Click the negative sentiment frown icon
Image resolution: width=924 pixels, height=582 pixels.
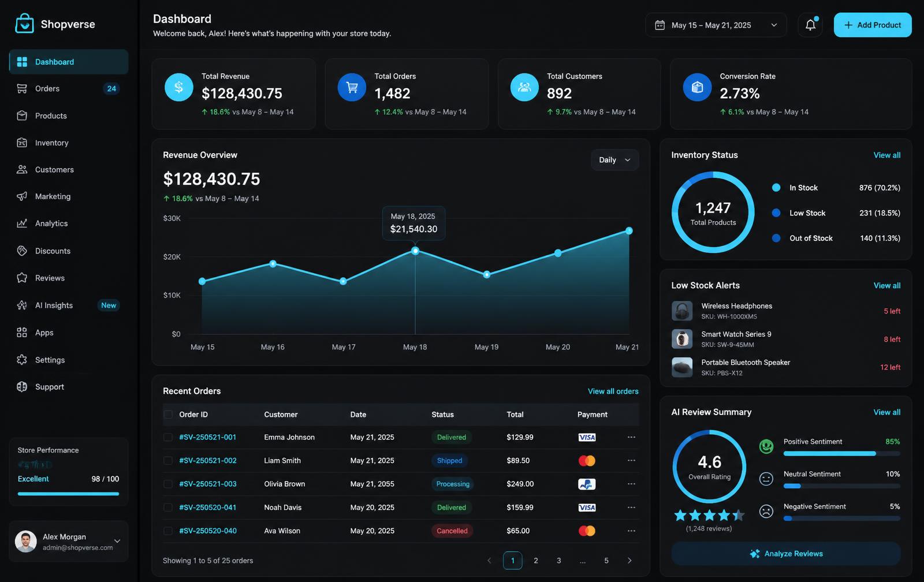766,511
